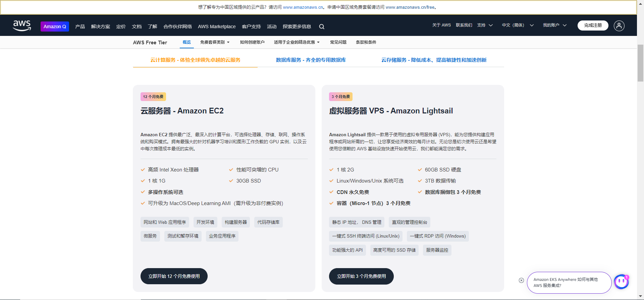644x300 pixels.
Task: Click the 微服务 tag
Action: (x=150, y=236)
